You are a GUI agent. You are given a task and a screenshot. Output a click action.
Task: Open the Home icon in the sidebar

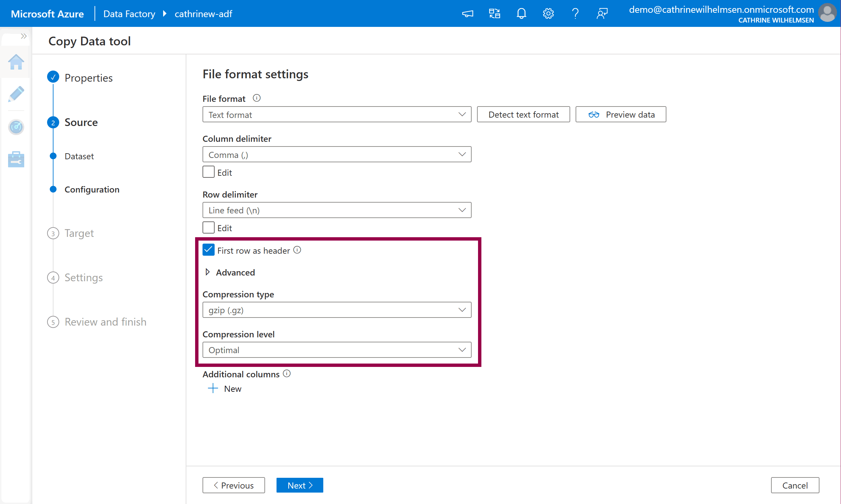tap(16, 62)
